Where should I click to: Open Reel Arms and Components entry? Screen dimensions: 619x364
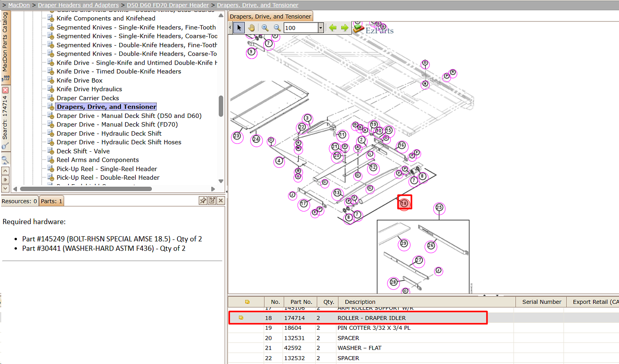98,160
